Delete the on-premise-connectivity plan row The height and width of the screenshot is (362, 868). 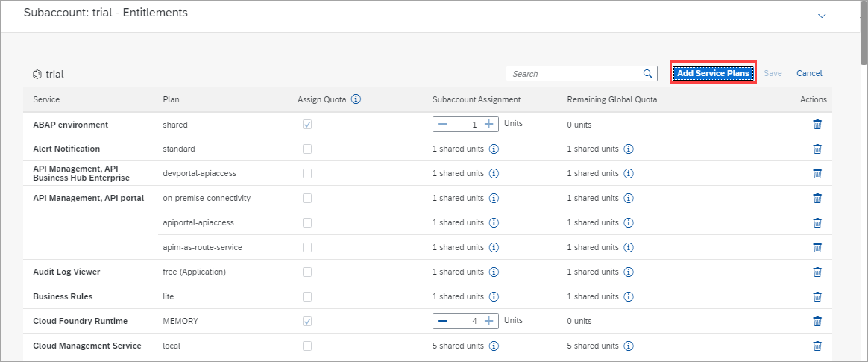[817, 198]
